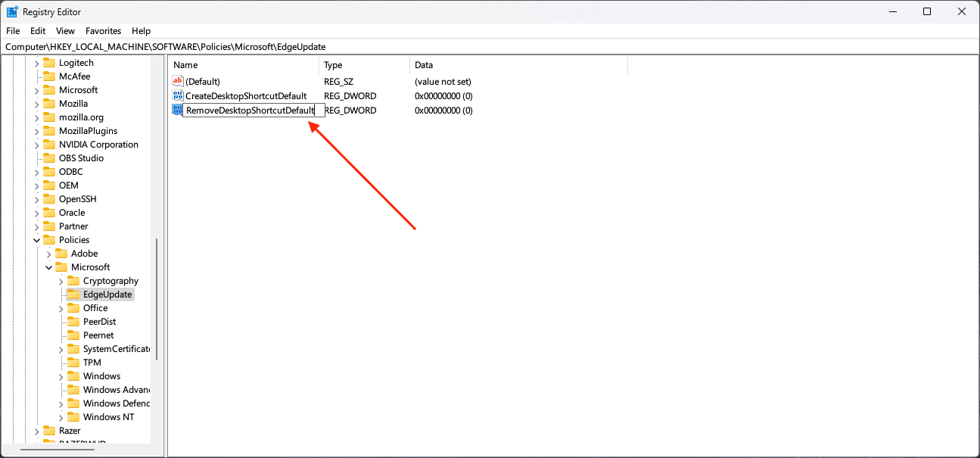The height and width of the screenshot is (458, 980).
Task: Click the OpenSSH folder icon
Action: (x=49, y=199)
